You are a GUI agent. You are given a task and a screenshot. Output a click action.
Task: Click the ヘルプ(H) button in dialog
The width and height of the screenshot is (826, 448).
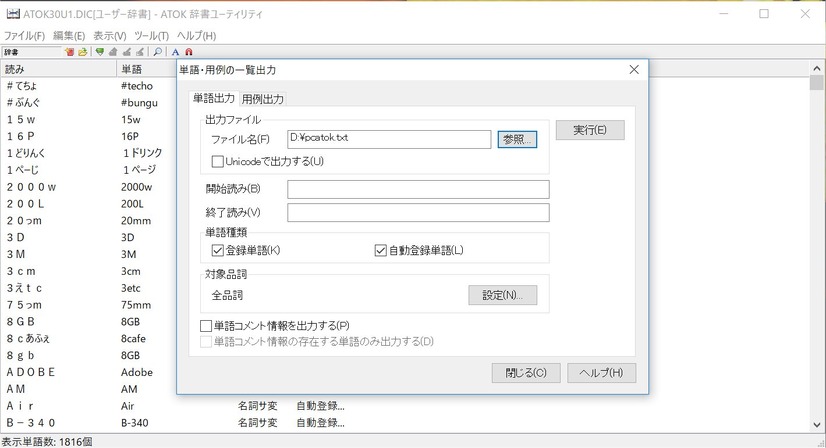[602, 373]
